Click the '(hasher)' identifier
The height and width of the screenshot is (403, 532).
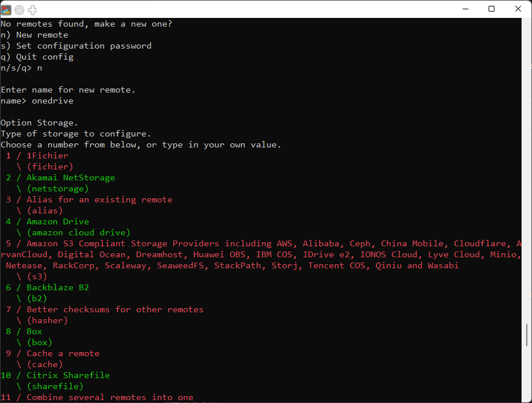47,320
